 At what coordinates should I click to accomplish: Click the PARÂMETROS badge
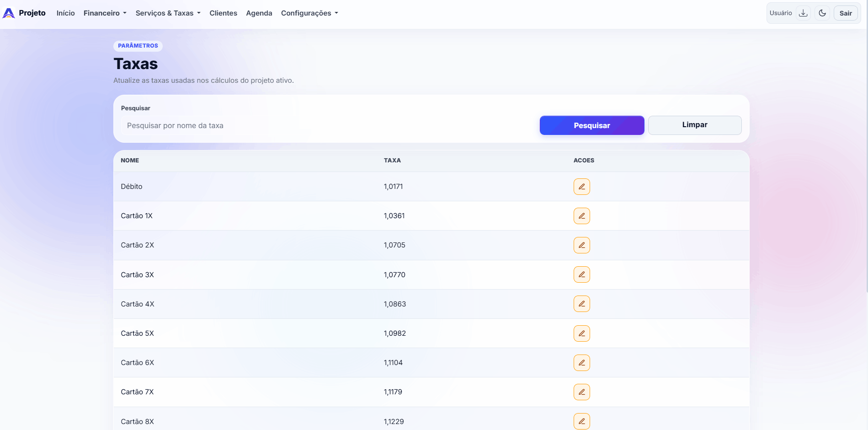coord(138,46)
